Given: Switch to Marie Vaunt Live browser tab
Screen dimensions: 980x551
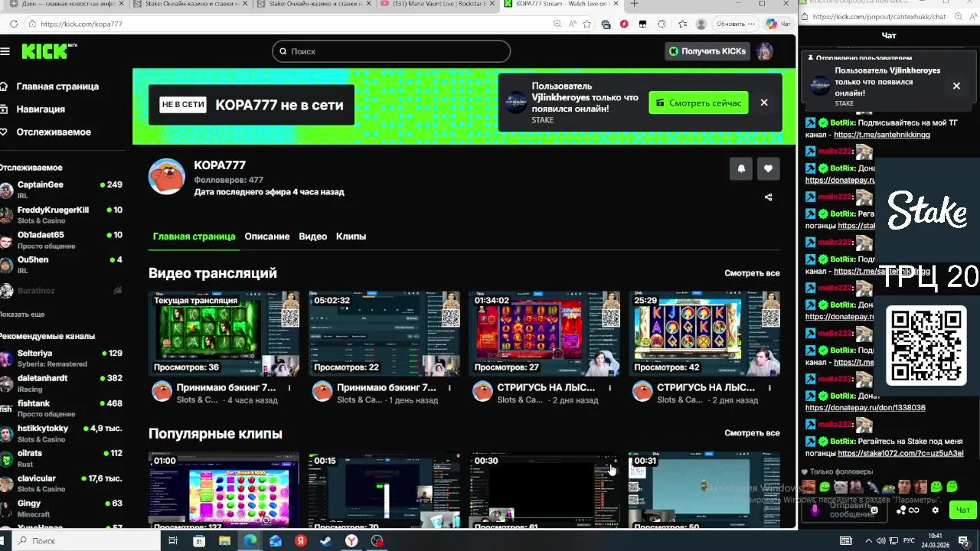Looking at the screenshot, I should click(x=438, y=4).
